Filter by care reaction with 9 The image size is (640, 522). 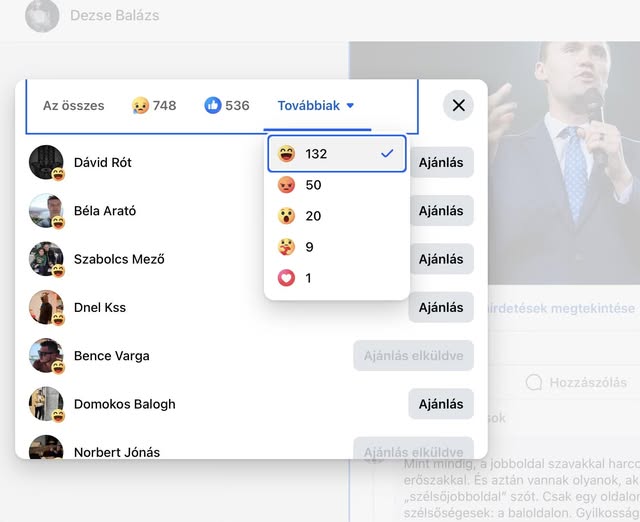click(336, 247)
